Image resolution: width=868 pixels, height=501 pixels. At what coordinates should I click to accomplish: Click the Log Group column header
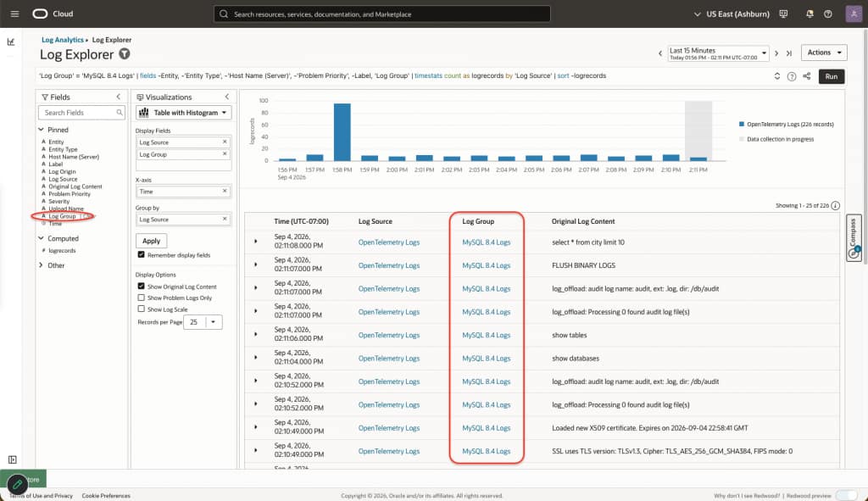click(x=478, y=221)
